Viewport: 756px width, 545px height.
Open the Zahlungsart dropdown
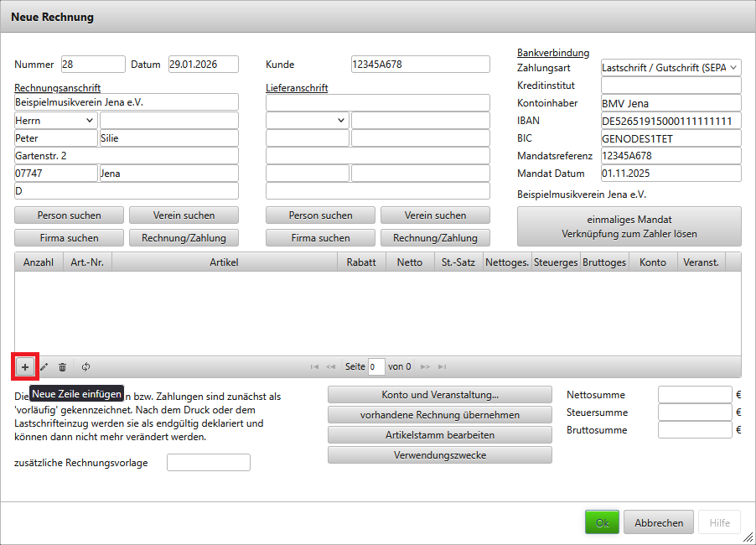(x=671, y=67)
